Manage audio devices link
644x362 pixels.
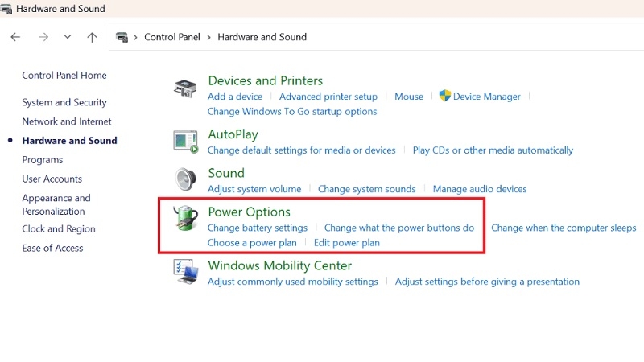tap(480, 189)
